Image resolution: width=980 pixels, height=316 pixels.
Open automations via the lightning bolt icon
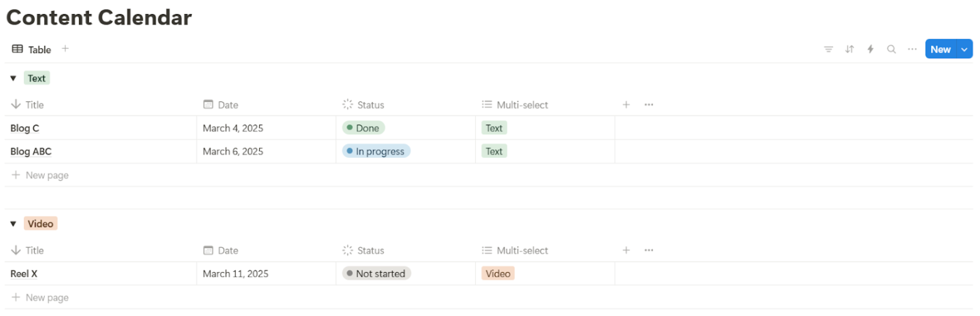coord(871,50)
